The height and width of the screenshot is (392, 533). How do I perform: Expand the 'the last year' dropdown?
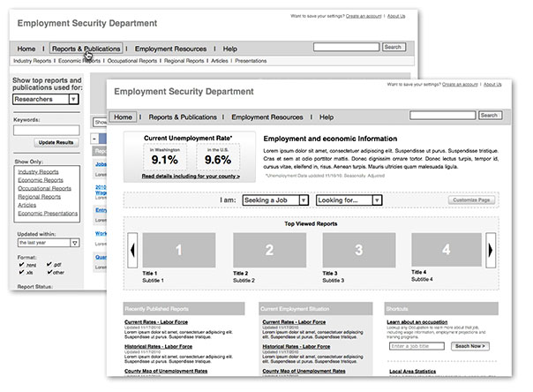coord(74,242)
